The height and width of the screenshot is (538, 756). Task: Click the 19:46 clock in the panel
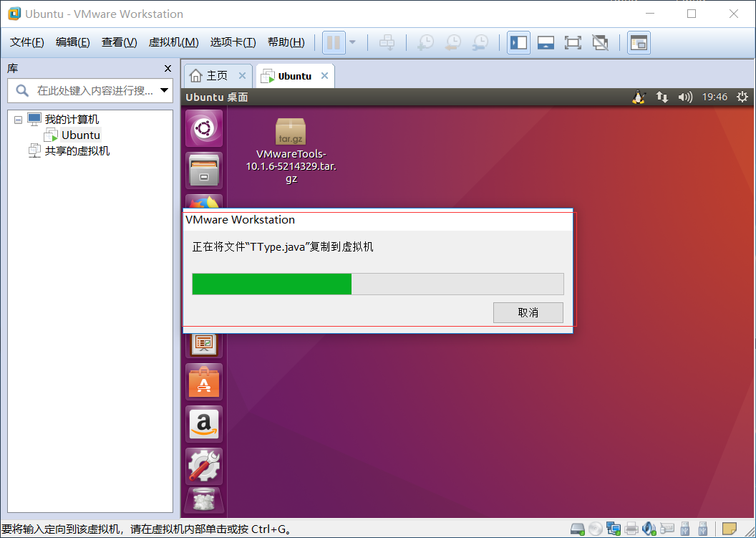coord(714,97)
